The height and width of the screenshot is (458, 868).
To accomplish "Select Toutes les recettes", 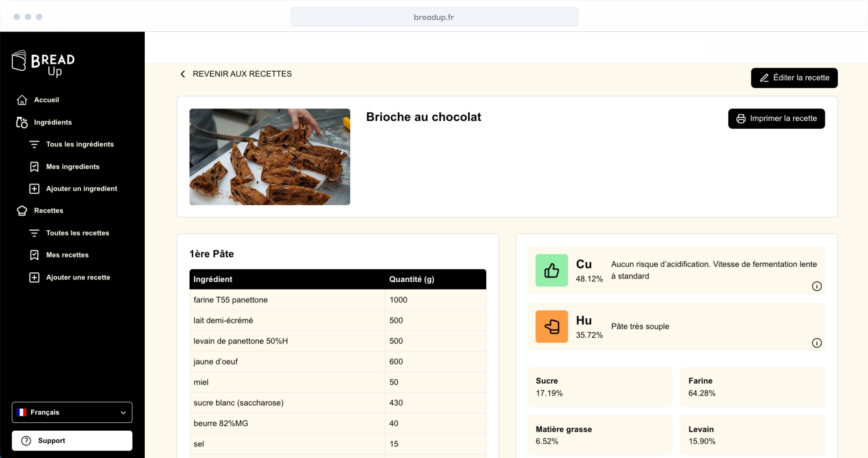I will point(78,233).
